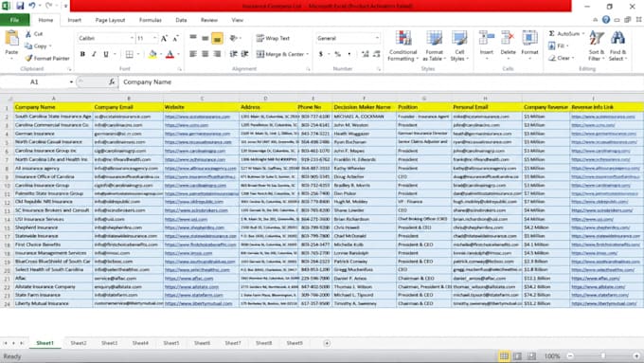Switch to the Formulas tab
644x363 pixels.
pos(151,20)
